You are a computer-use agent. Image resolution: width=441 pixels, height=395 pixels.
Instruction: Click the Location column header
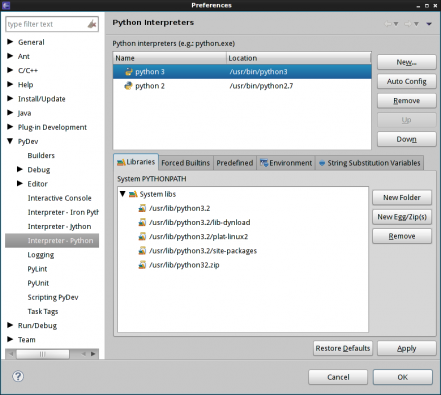(299, 58)
